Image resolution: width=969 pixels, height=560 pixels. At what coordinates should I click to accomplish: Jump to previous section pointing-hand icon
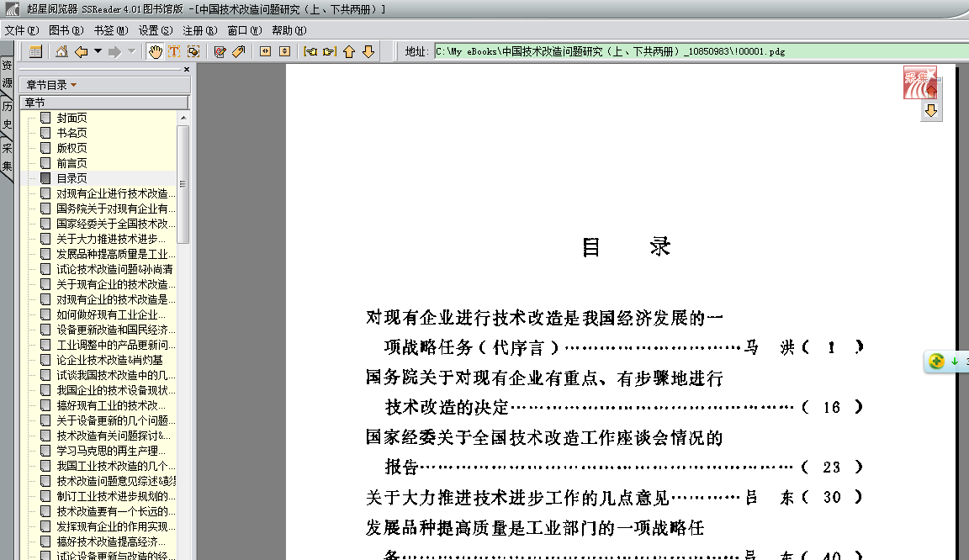point(310,52)
